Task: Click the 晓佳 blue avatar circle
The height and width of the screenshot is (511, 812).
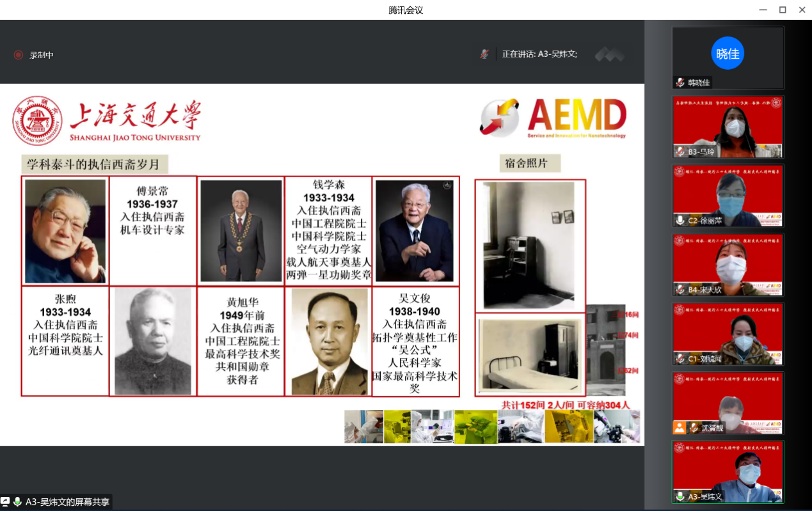Action: pos(728,52)
